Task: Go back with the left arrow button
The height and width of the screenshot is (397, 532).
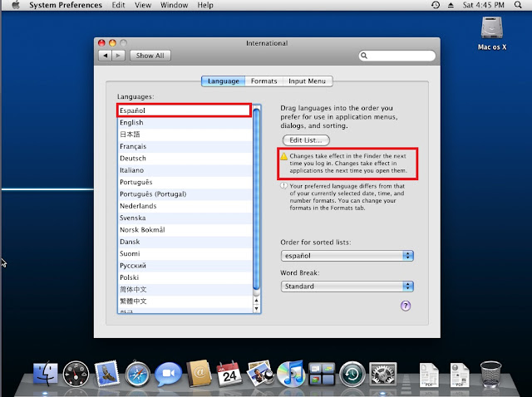Action: [x=106, y=56]
